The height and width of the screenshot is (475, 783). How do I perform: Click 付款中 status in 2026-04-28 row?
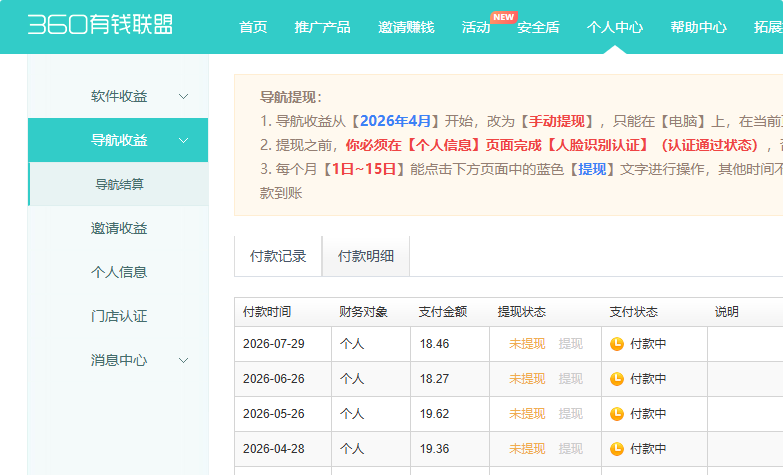click(648, 449)
